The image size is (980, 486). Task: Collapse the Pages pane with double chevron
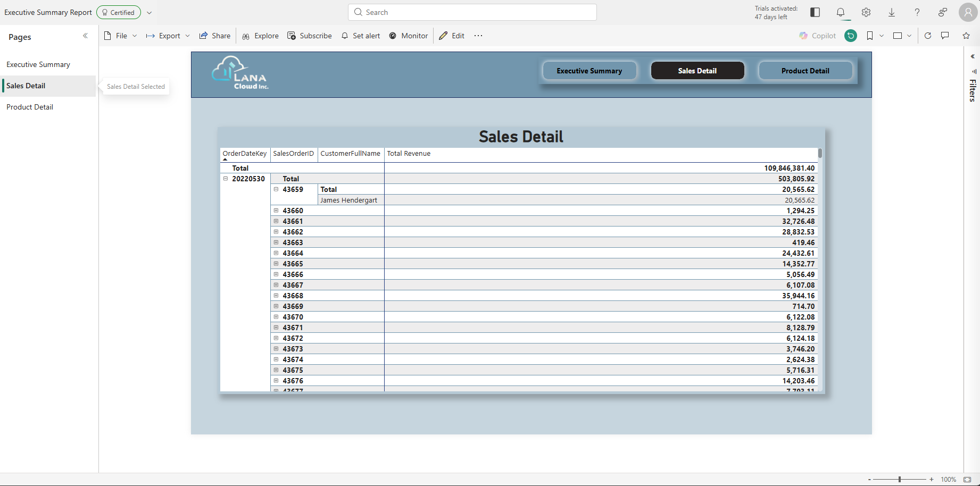coord(85,36)
